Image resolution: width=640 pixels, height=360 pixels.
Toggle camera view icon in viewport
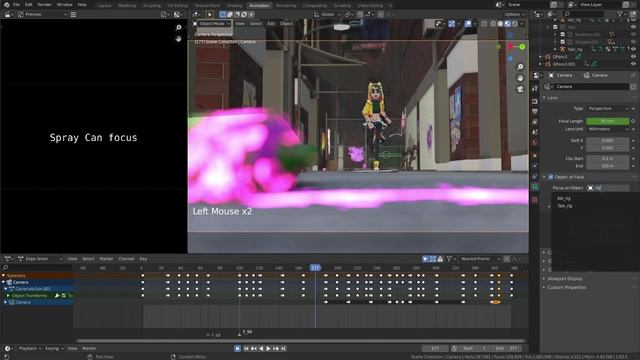coord(520,89)
